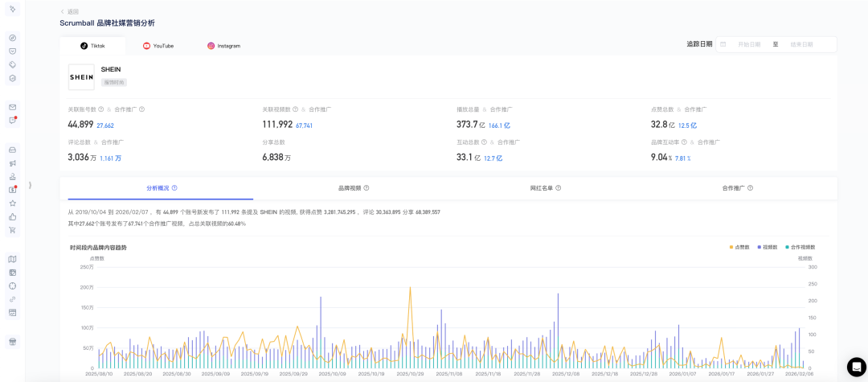Toggle 视频数 series in chart legend
Image resolution: width=868 pixels, height=382 pixels.
(766, 247)
